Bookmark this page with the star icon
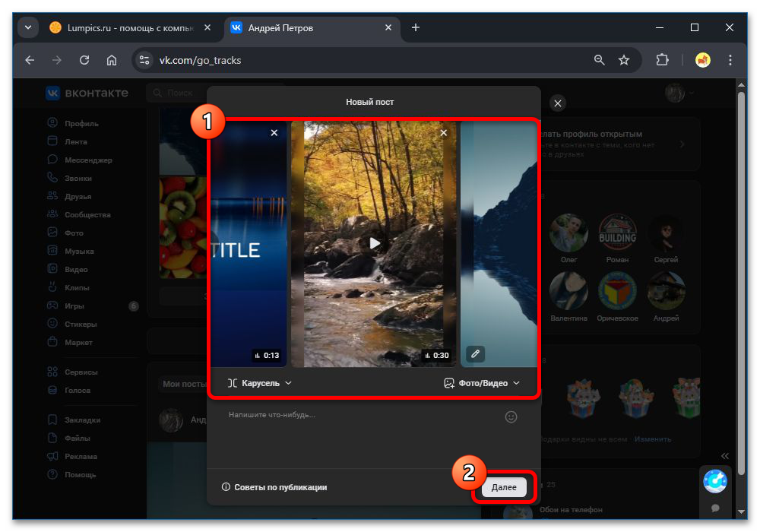 pos(624,60)
